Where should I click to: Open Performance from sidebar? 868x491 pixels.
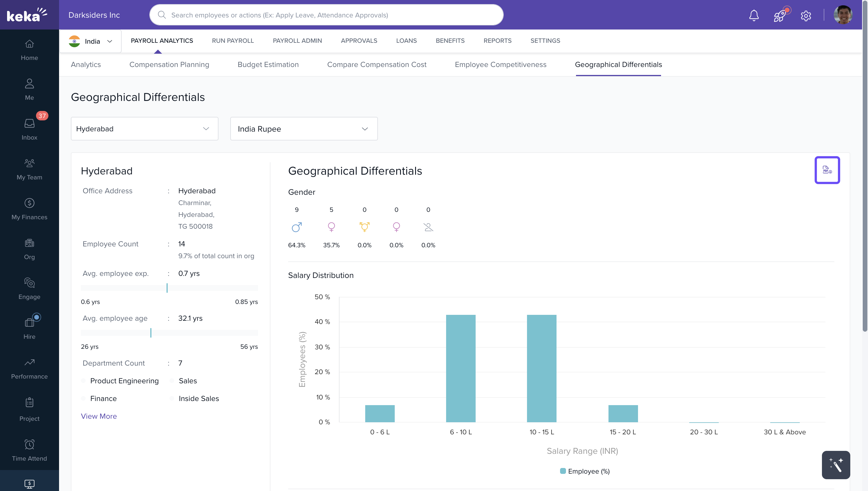click(x=29, y=368)
